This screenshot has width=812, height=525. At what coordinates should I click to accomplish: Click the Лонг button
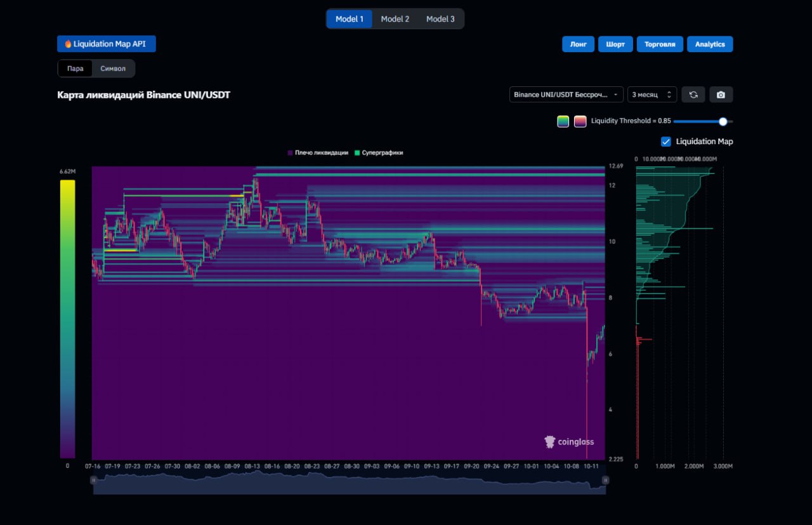[x=578, y=44]
